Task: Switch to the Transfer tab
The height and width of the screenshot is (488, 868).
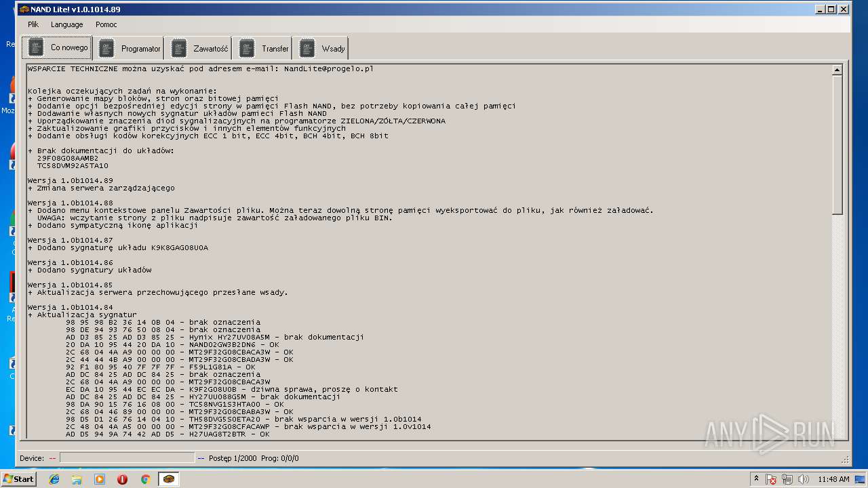Action: point(264,49)
